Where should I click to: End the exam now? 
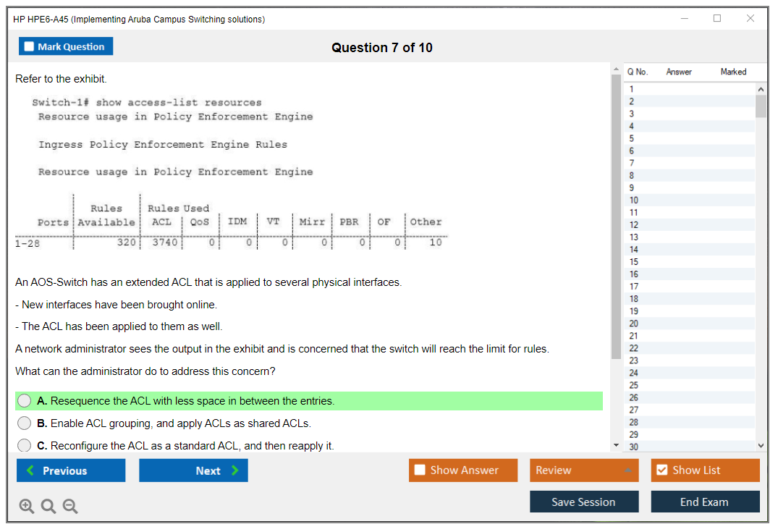point(705,502)
